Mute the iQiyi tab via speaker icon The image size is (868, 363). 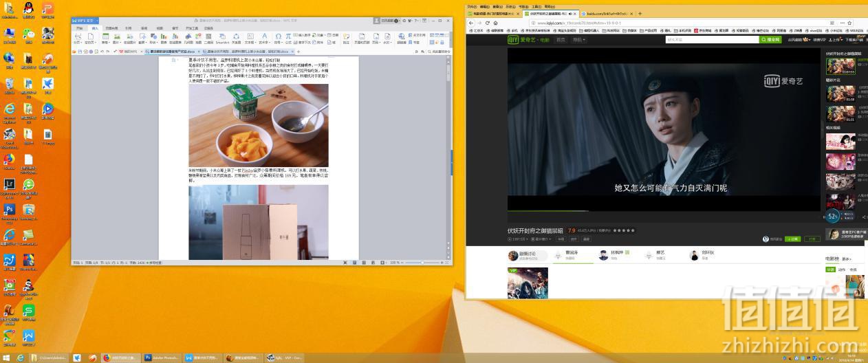coord(570,14)
